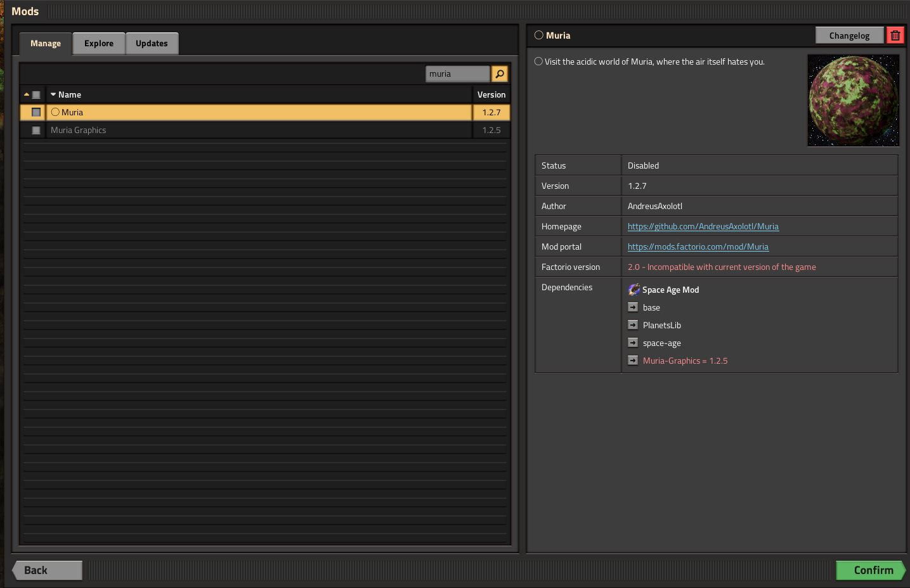Click the arrow icon beside base dependency

(633, 307)
